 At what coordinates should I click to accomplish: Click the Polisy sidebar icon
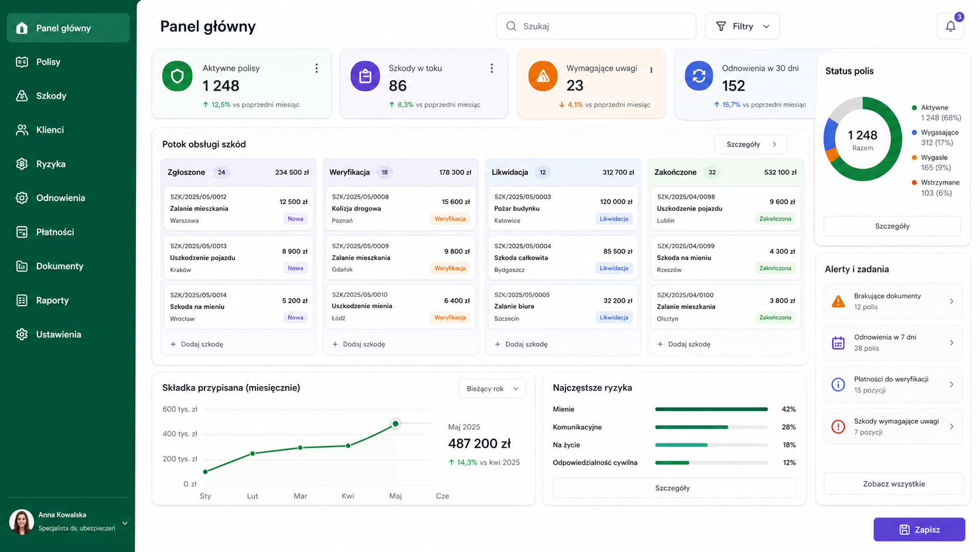click(22, 62)
